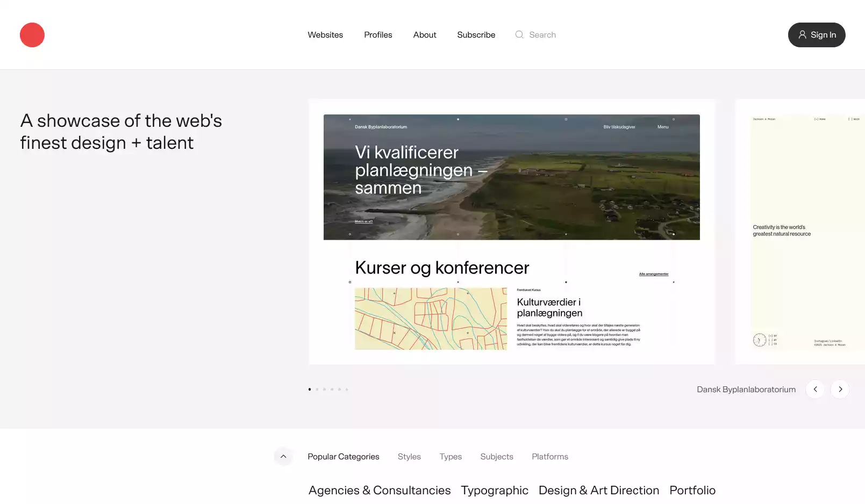
Task: Go to the Profiles page
Action: pyautogui.click(x=378, y=35)
